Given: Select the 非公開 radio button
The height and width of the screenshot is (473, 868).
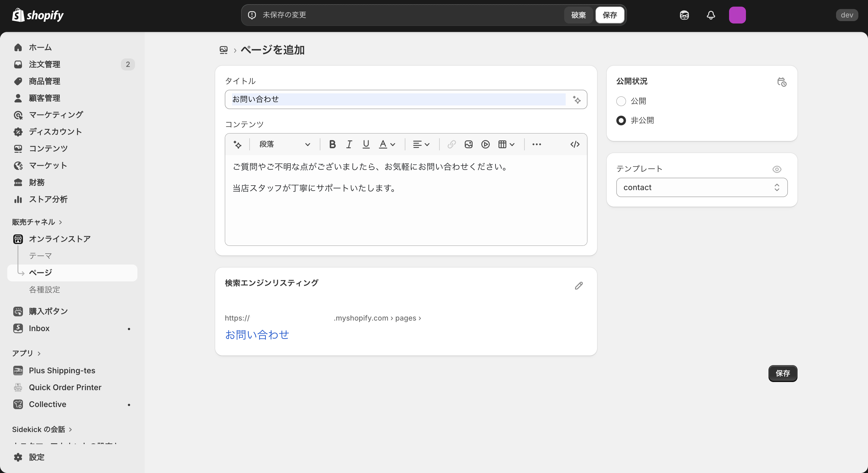Looking at the screenshot, I should click(x=621, y=120).
